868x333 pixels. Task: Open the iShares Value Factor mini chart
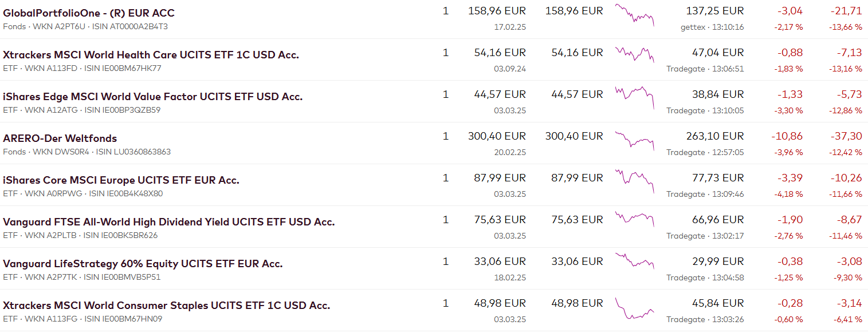coord(634,96)
